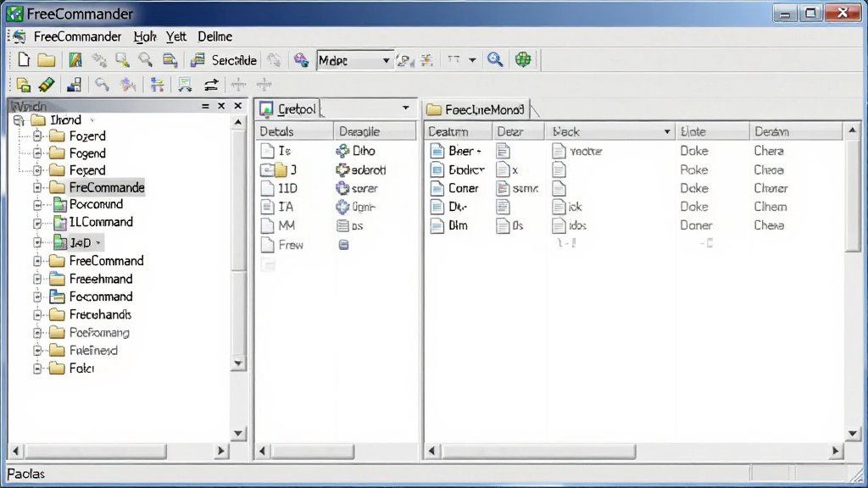Expand the Fogend folder node
Viewport: 868px width, 488px height.
pyautogui.click(x=37, y=153)
